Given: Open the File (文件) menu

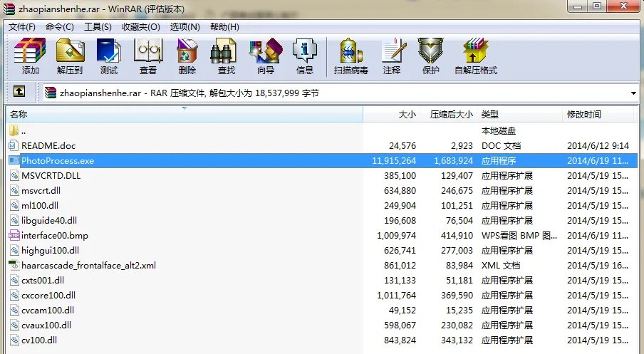Looking at the screenshot, I should 22,26.
